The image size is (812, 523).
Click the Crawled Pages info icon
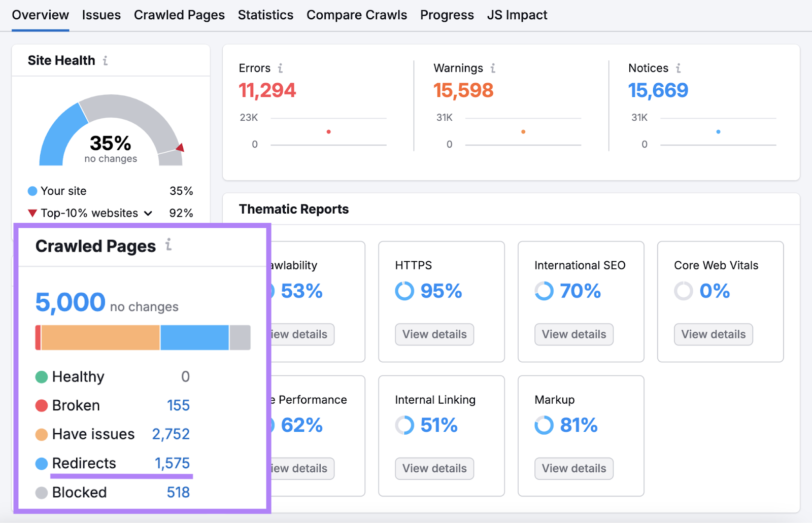point(169,245)
